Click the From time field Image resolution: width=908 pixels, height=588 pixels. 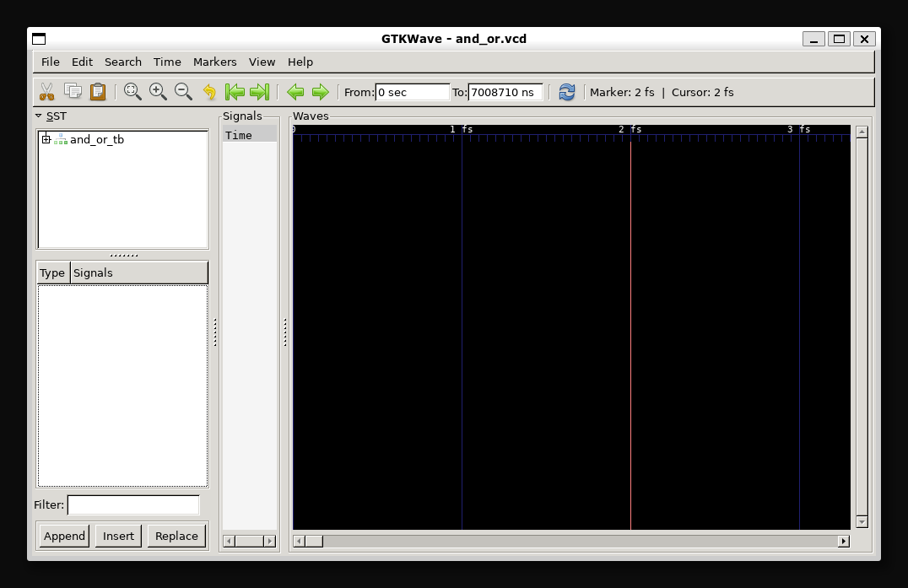[x=413, y=92]
